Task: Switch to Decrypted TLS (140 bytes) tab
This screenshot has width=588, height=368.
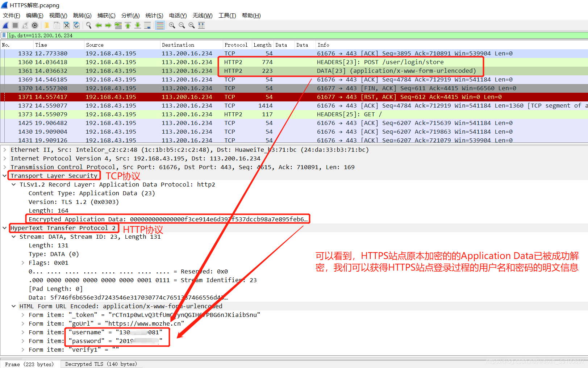Action: (x=101, y=364)
